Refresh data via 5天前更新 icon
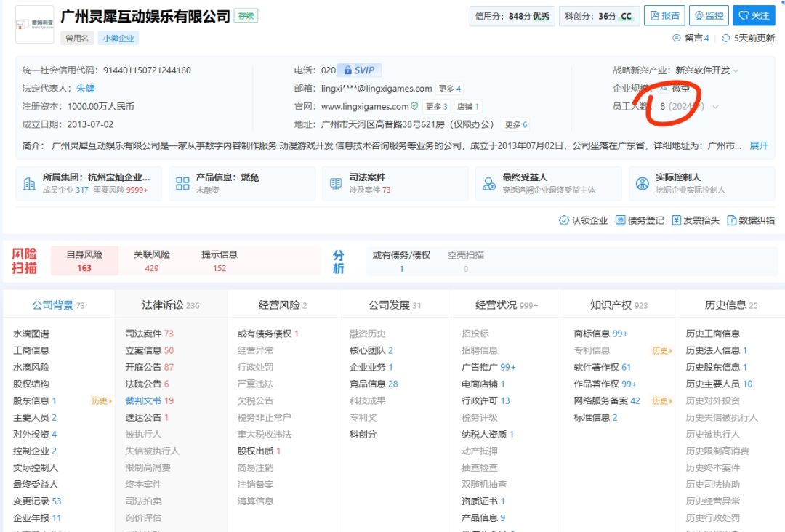Viewport: 785px width, 532px height. [725, 38]
